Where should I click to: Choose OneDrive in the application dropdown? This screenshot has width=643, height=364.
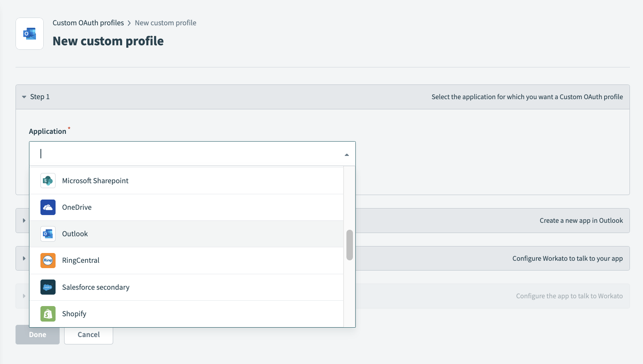click(x=186, y=207)
